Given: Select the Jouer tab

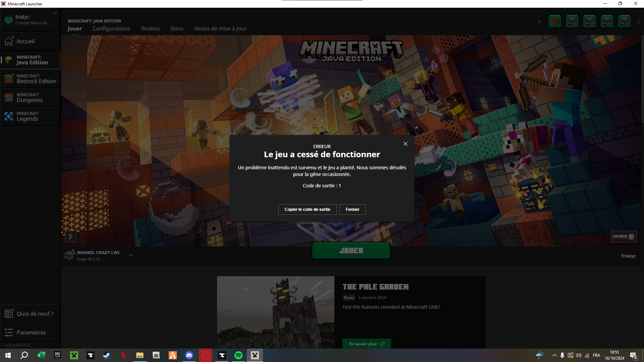Looking at the screenshot, I should point(74,28).
